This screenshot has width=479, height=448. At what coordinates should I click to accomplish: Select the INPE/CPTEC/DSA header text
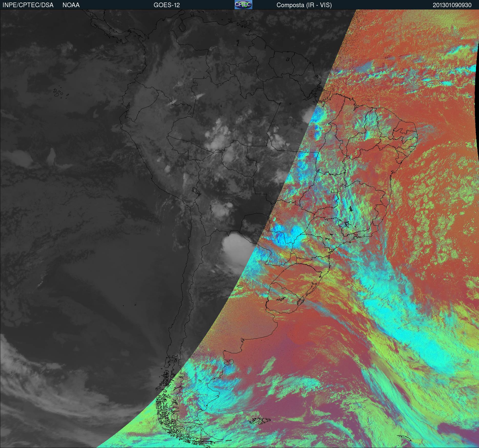point(28,5)
